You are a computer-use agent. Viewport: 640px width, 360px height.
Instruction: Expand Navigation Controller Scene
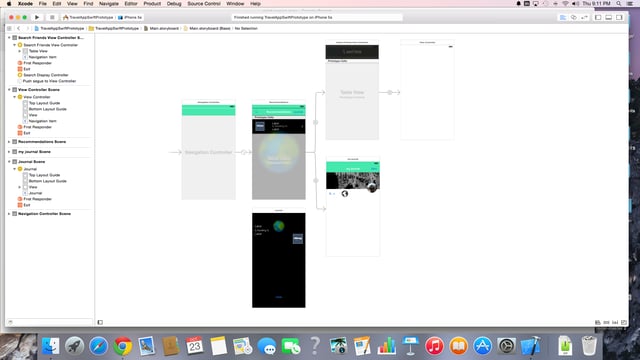(x=9, y=214)
